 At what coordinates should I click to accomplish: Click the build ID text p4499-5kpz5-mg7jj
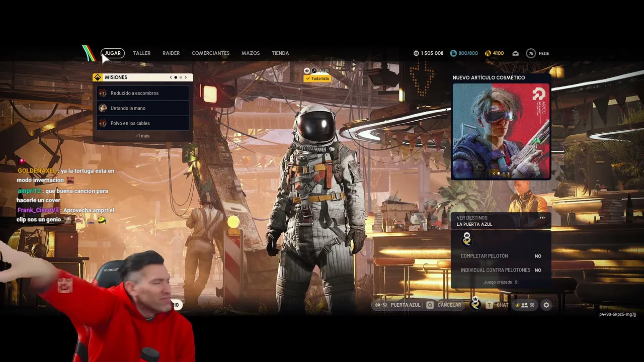coord(617,315)
